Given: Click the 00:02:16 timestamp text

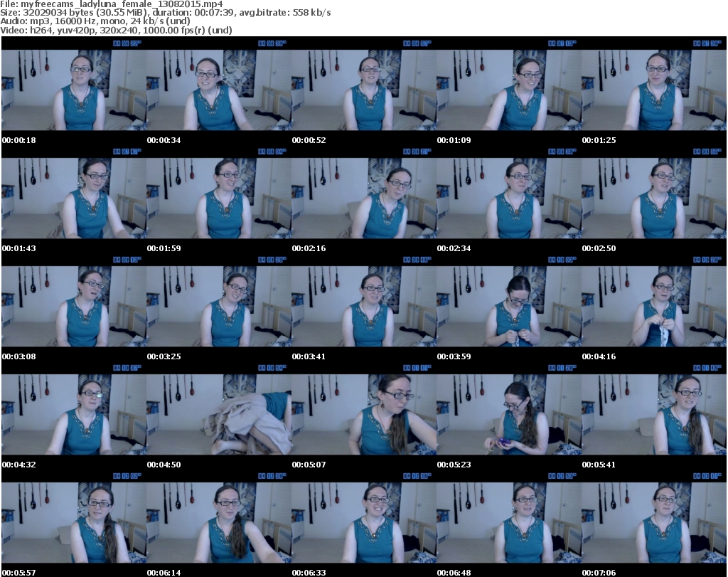Looking at the screenshot, I should point(309,248).
